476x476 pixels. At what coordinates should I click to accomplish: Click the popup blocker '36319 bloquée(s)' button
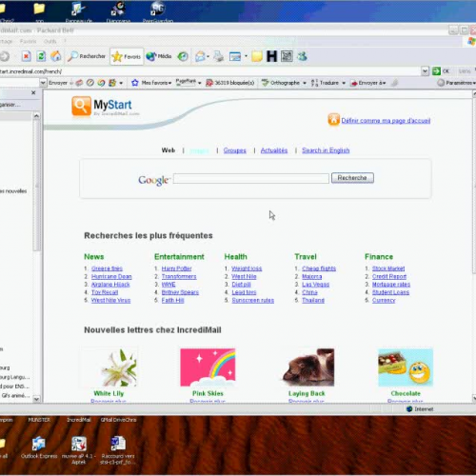tap(230, 83)
